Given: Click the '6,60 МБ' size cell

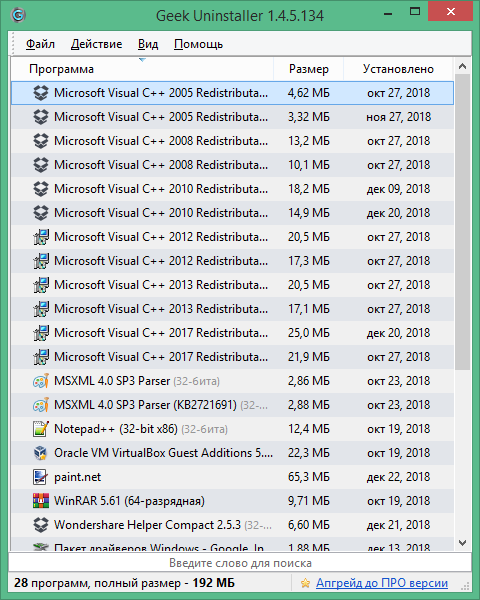Looking at the screenshot, I should coord(309,525).
